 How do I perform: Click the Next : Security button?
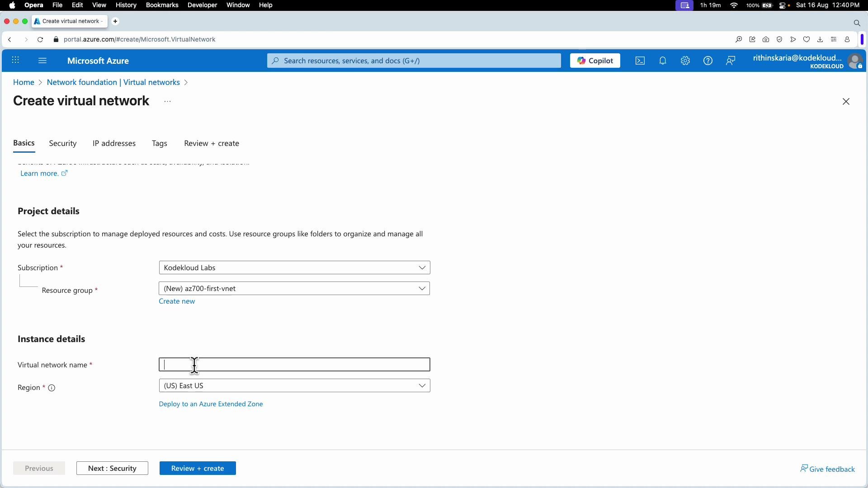112,468
